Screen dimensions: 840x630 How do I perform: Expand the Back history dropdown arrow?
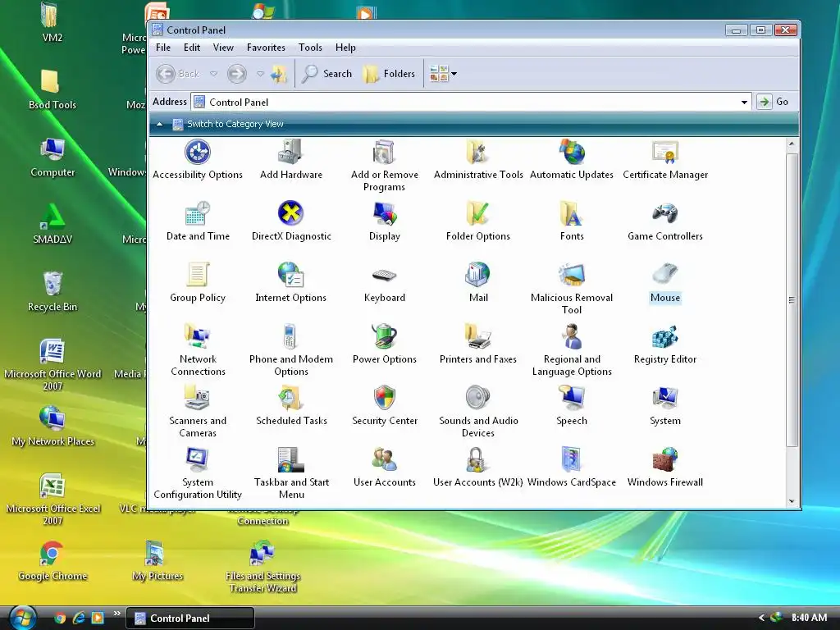point(213,74)
